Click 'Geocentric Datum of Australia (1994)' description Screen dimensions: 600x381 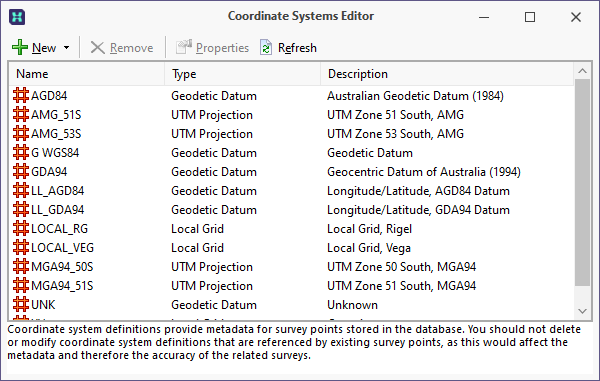pyautogui.click(x=424, y=172)
